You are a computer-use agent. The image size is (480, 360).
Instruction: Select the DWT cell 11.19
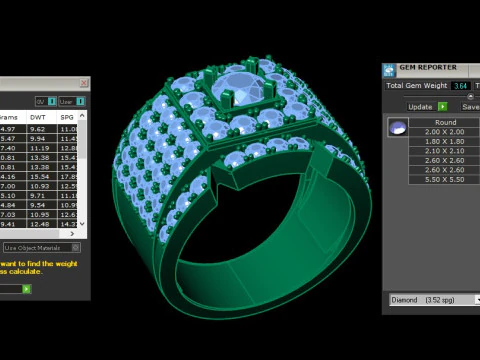coord(42,148)
